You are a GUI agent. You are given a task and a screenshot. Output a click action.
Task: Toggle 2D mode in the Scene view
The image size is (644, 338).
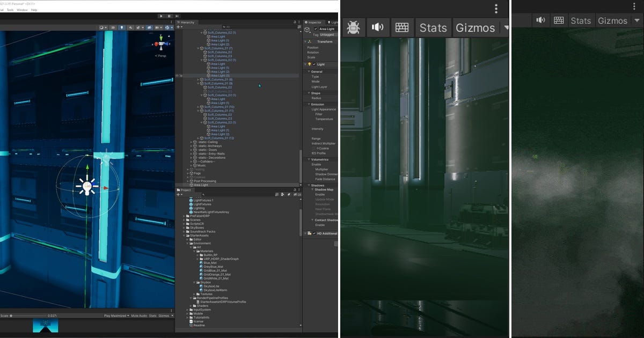click(113, 27)
